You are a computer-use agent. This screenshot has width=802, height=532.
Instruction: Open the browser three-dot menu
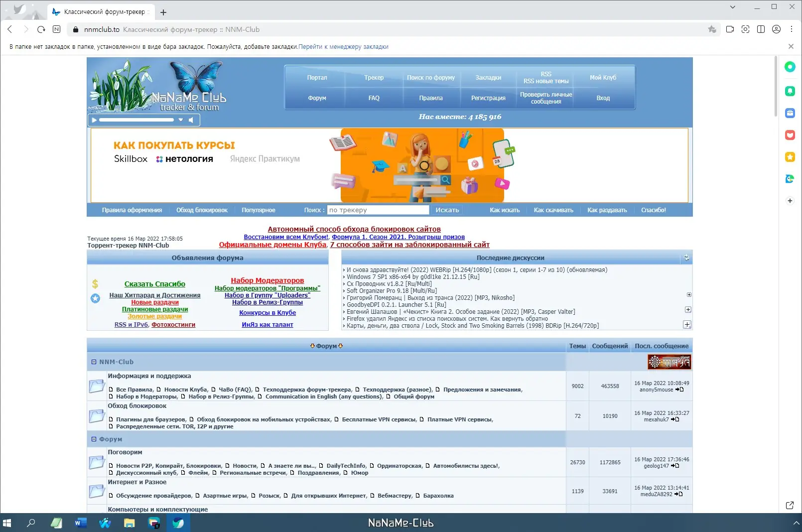(x=792, y=29)
